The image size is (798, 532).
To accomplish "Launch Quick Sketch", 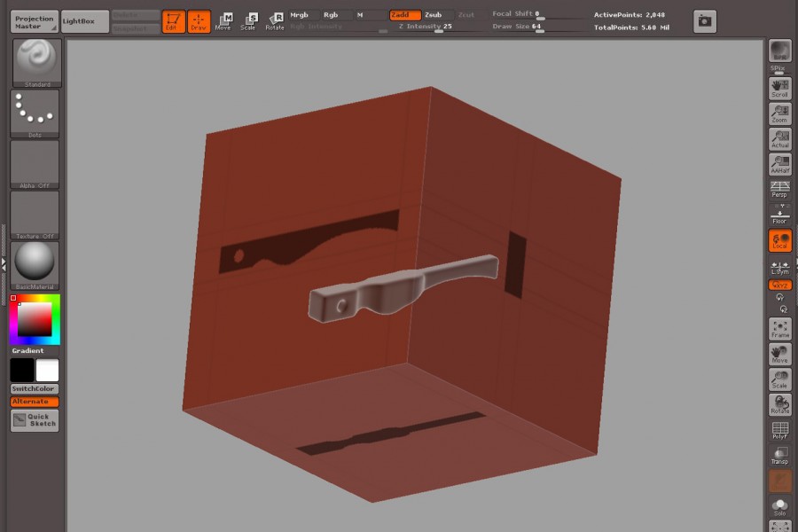I will (x=35, y=420).
